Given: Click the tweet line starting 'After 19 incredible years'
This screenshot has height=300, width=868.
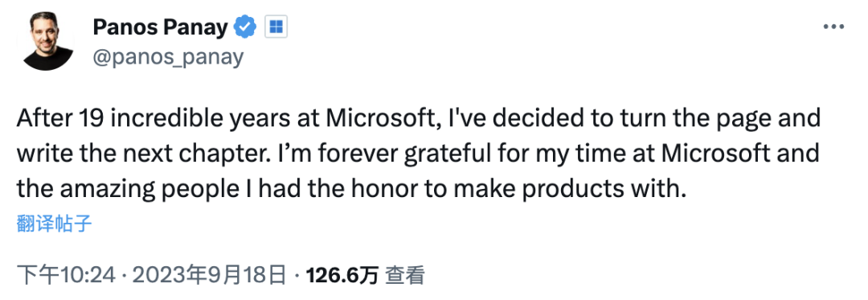Looking at the screenshot, I should coord(418,119).
